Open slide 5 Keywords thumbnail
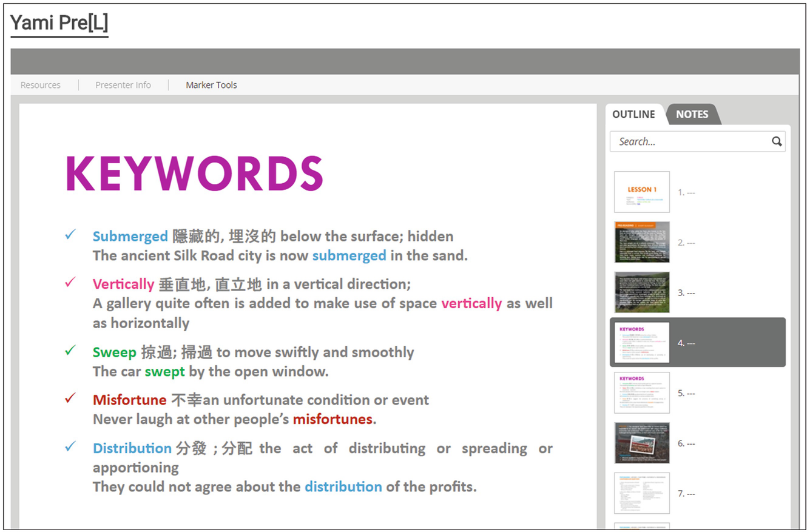Viewport: 810px width, 532px height. pos(642,393)
